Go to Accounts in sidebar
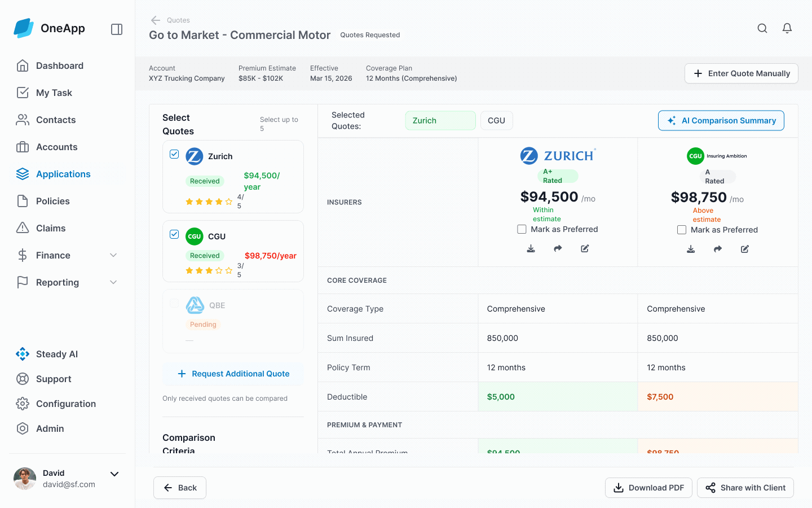 pos(67,147)
